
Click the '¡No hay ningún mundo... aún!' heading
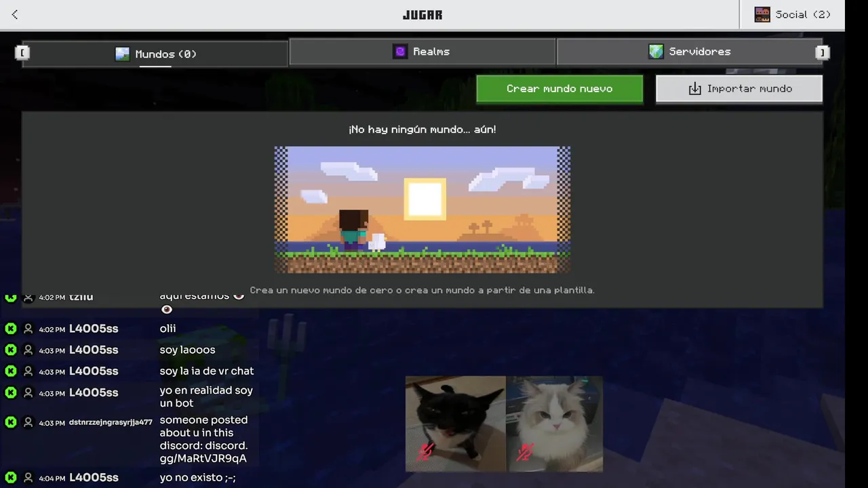coord(422,129)
